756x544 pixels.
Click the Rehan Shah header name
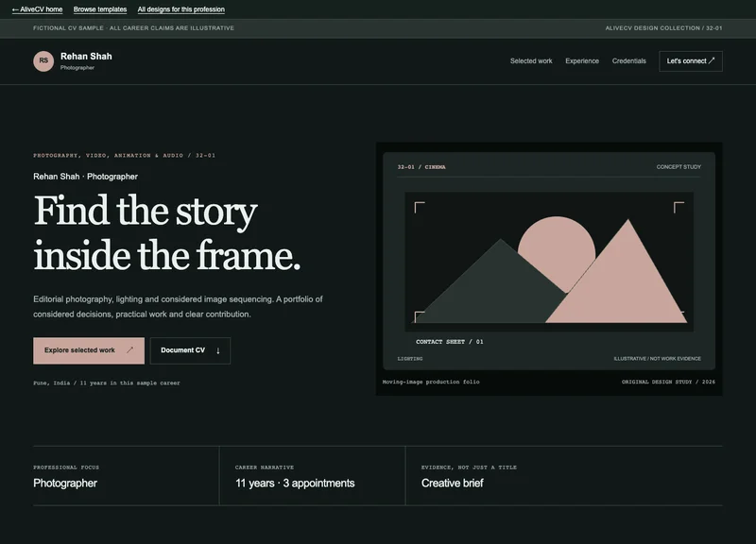86,57
